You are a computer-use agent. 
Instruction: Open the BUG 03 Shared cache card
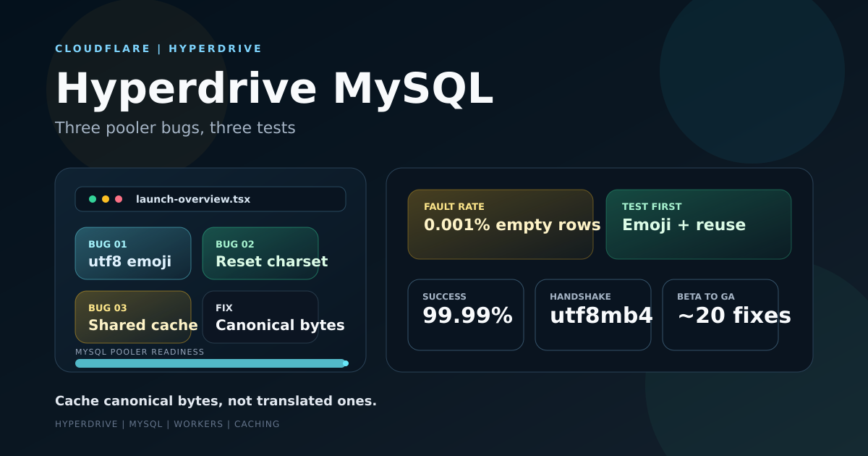point(133,317)
